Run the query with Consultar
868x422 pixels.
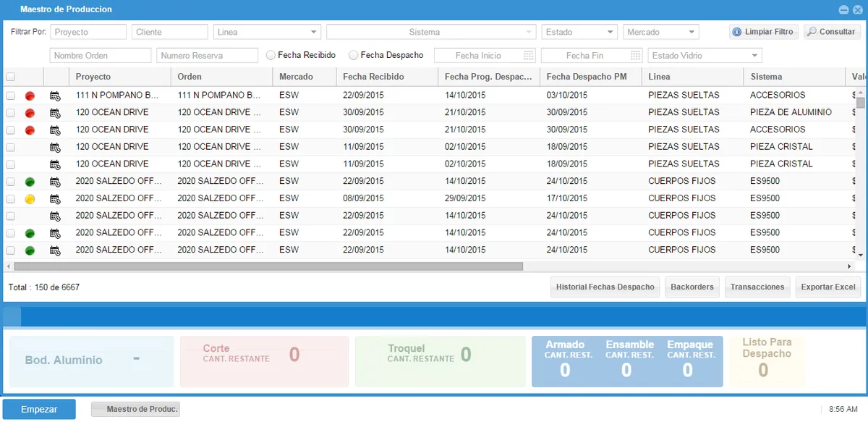point(832,32)
